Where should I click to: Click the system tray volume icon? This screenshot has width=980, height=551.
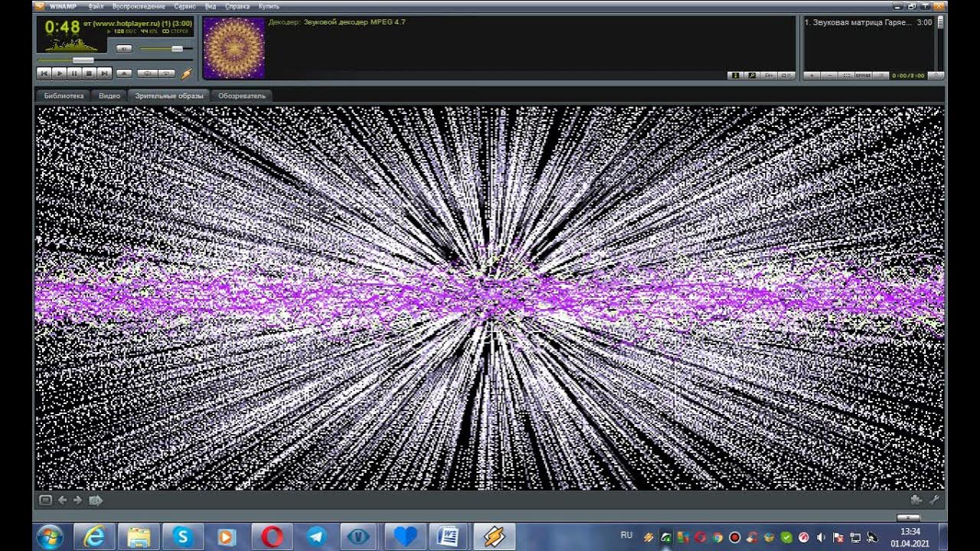pyautogui.click(x=821, y=537)
